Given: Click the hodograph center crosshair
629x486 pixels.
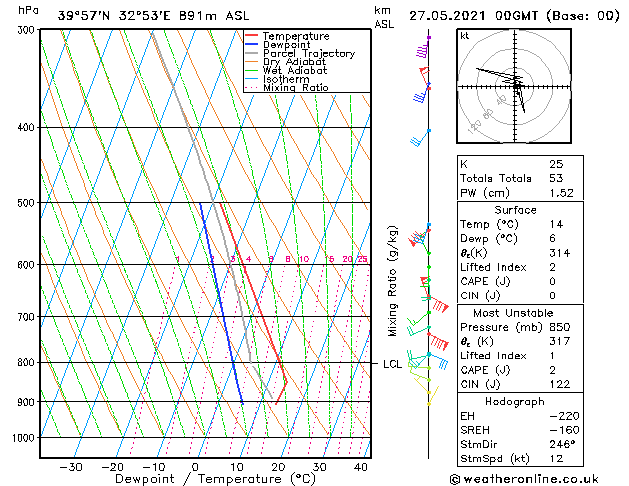Looking at the screenshot, I should pyautogui.click(x=515, y=86).
